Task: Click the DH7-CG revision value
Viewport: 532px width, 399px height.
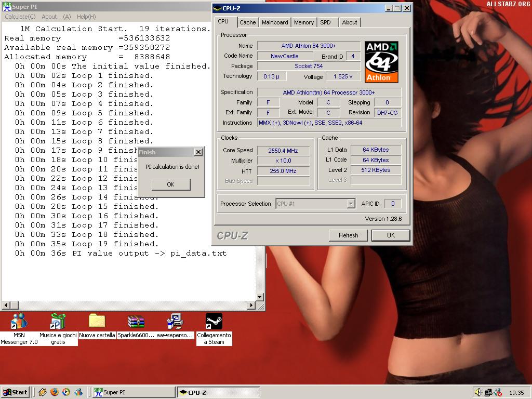Action: 387,113
